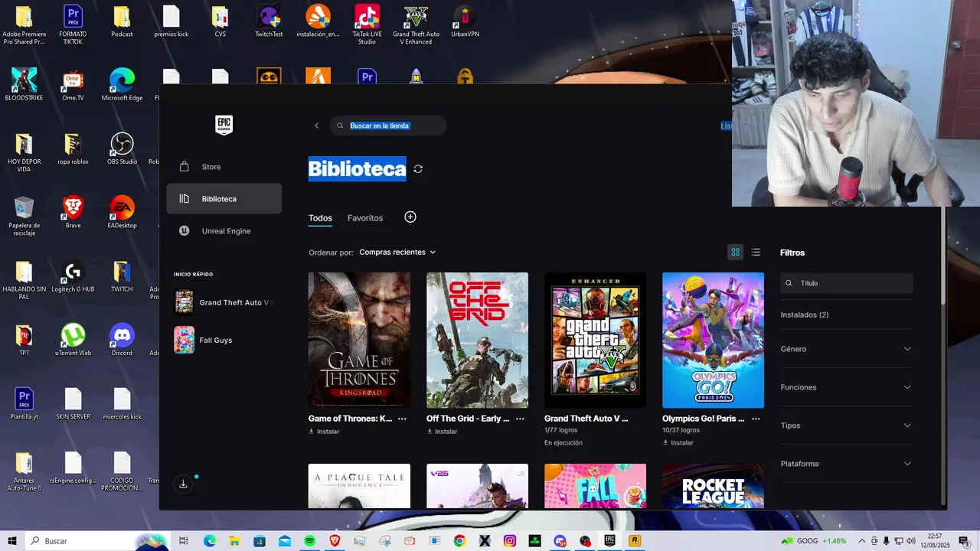Toggle the Instalados (2) filter
This screenshot has width=980, height=551.
(x=805, y=315)
